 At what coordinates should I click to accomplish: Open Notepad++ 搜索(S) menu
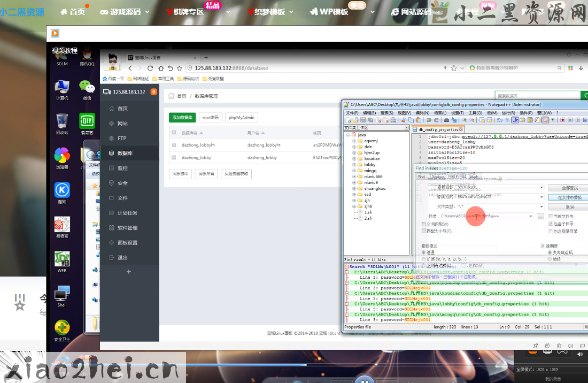pos(386,112)
